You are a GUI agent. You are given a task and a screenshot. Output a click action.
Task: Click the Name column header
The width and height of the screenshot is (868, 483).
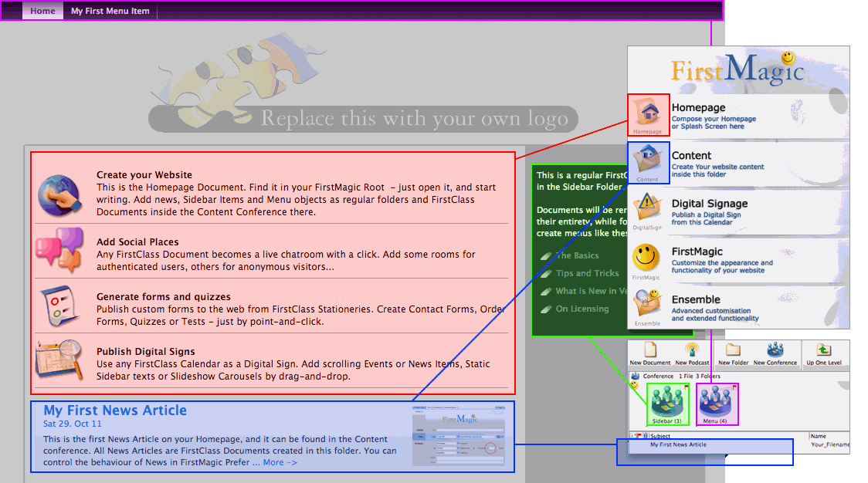coord(818,436)
